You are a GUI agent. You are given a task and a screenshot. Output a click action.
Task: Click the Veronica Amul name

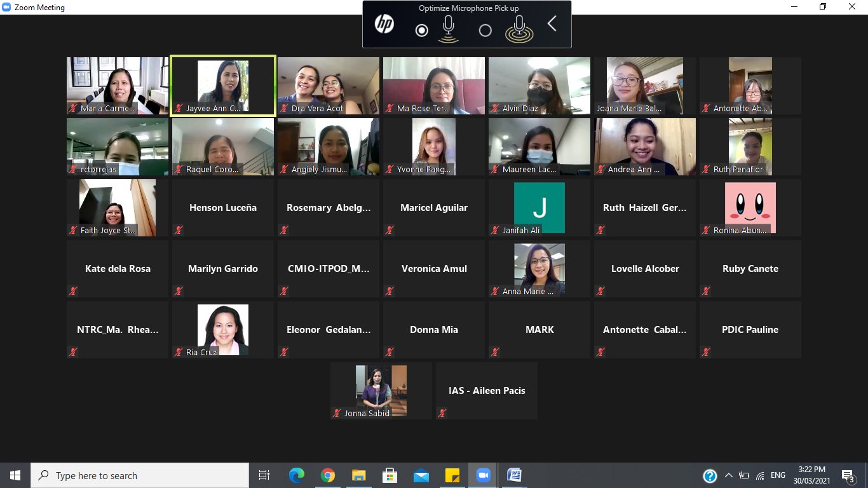click(434, 269)
